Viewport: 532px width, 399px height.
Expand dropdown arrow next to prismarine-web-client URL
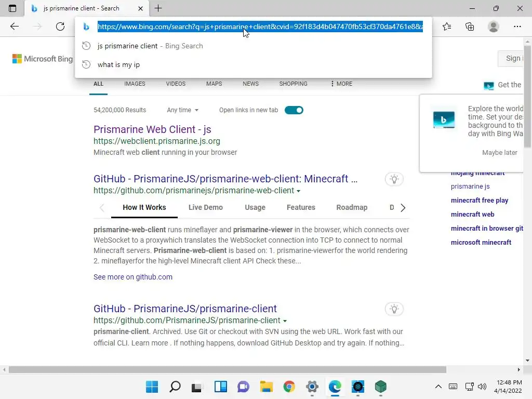coord(298,191)
